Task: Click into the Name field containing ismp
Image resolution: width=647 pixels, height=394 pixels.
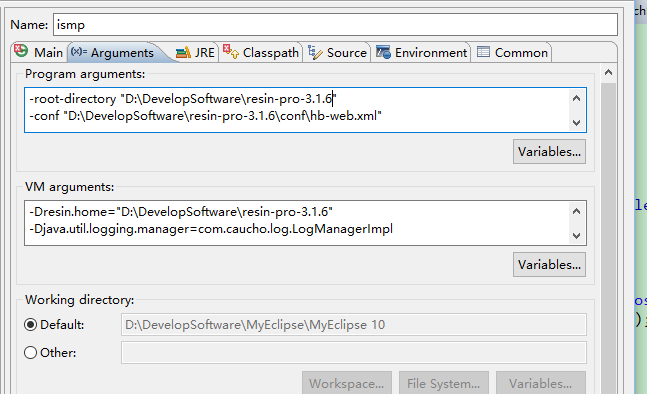Action: coord(335,25)
